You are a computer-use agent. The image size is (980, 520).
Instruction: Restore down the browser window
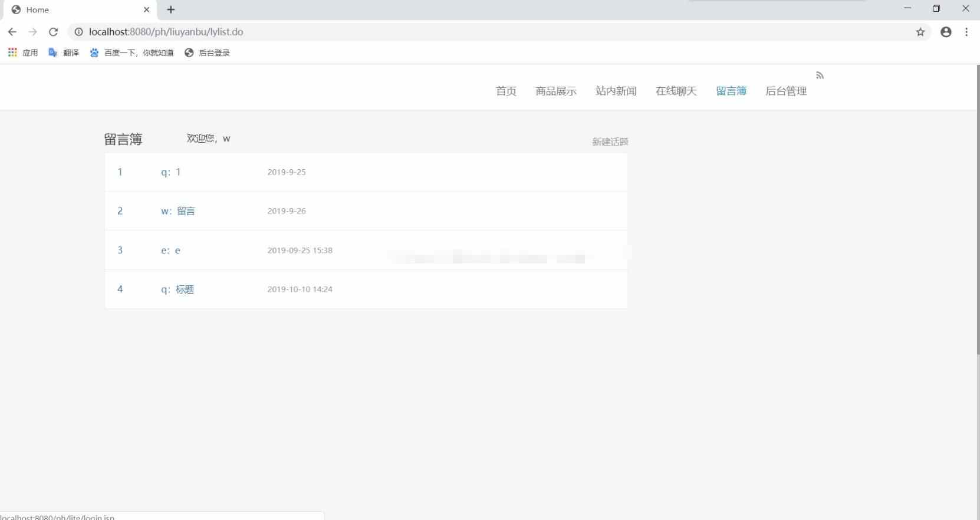936,8
